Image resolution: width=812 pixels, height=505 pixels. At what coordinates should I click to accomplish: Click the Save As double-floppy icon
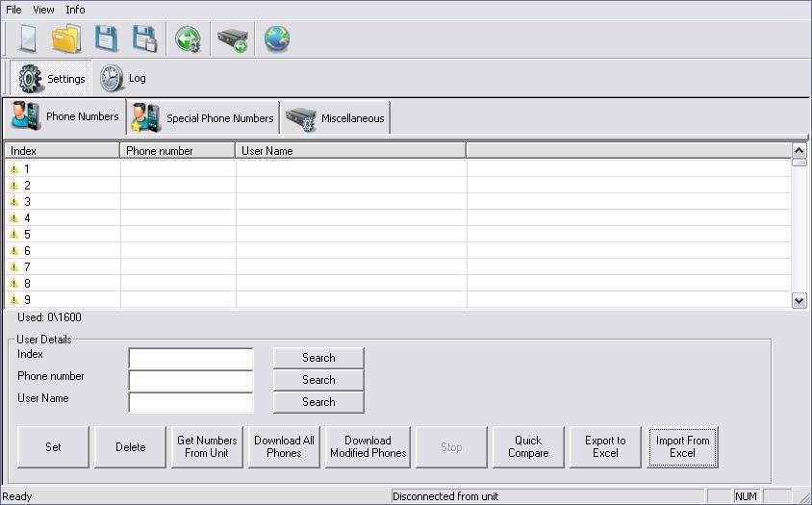(144, 39)
